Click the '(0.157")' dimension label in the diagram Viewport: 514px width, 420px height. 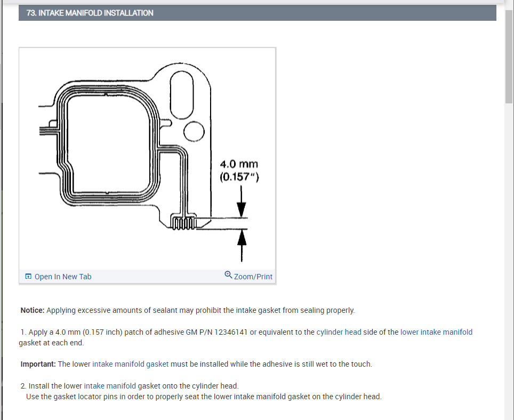click(239, 177)
